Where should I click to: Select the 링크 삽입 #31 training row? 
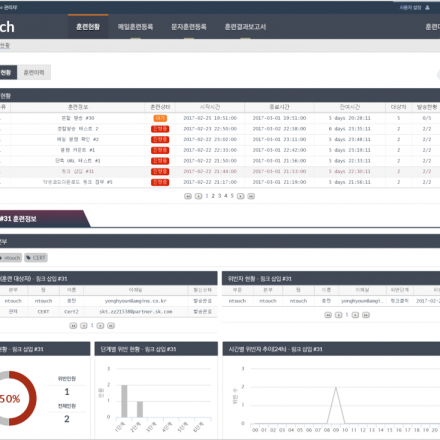pos(220,171)
